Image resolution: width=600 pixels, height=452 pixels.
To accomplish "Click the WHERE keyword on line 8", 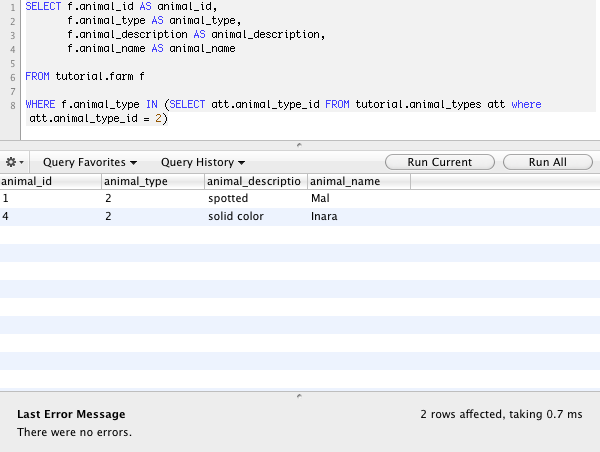I will (x=40, y=104).
